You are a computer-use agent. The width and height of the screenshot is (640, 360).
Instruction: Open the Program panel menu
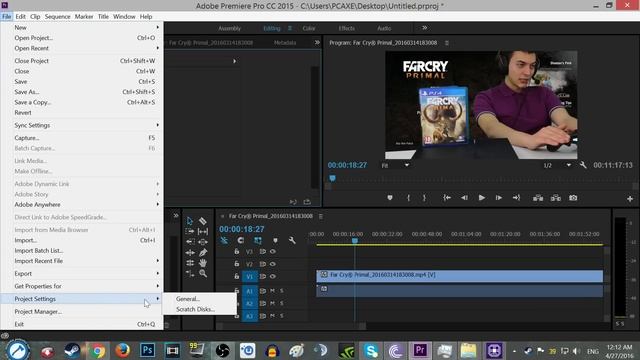tap(447, 43)
